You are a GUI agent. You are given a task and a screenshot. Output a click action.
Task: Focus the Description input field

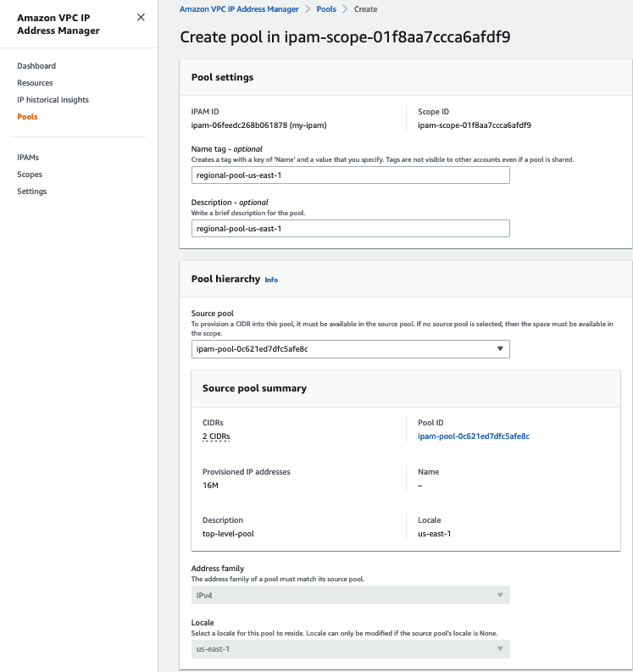351,229
